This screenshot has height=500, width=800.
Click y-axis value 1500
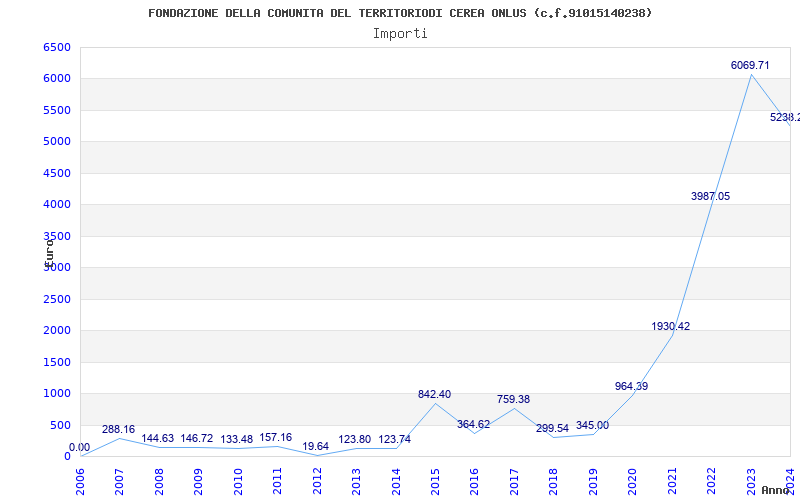(x=57, y=362)
